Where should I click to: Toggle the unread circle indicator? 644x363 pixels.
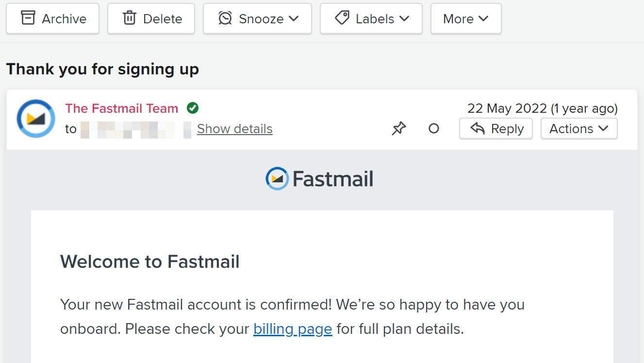(x=434, y=129)
